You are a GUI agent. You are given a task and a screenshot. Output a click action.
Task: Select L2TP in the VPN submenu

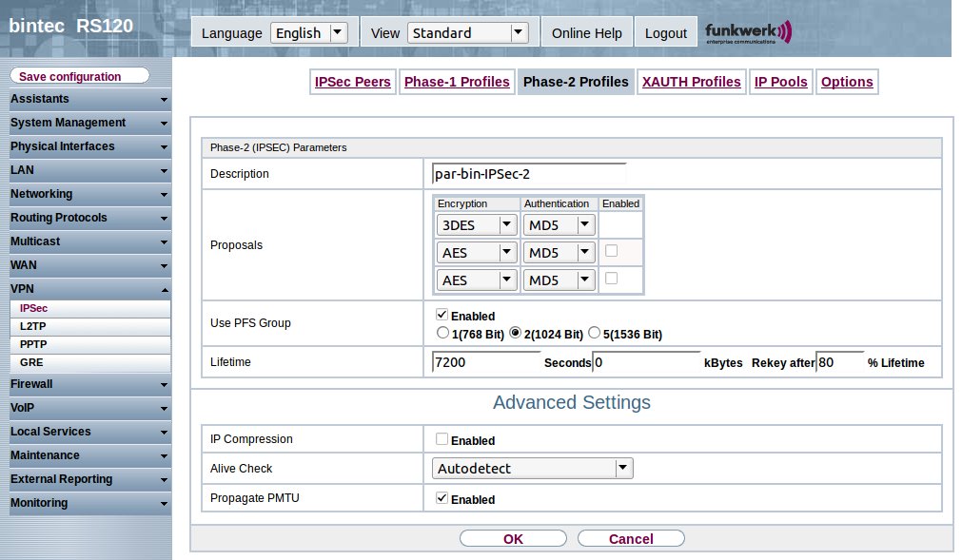click(33, 326)
